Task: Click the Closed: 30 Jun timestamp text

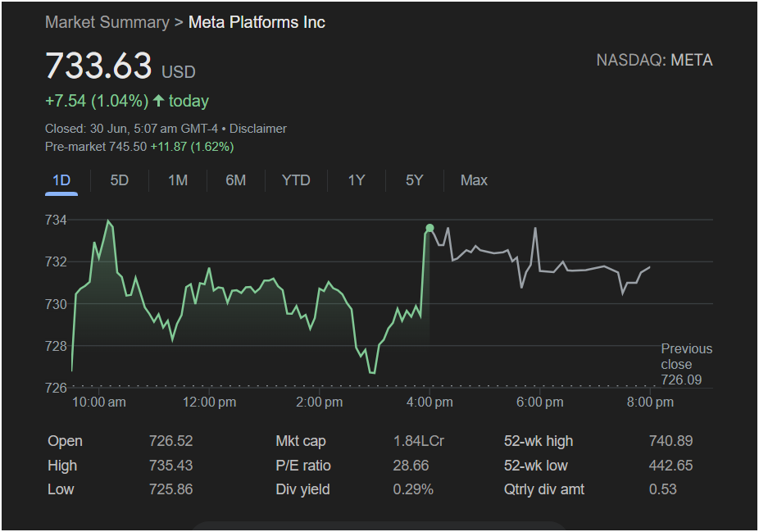Action: click(131, 129)
